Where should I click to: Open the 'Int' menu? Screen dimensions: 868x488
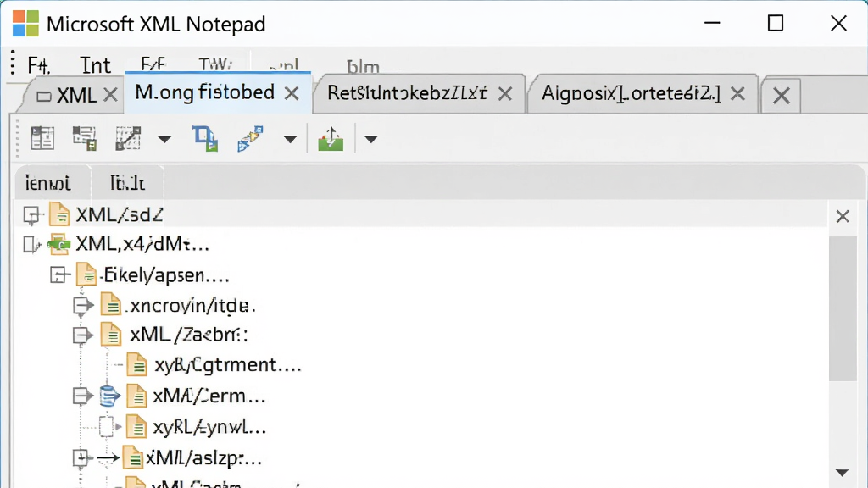[x=95, y=65]
